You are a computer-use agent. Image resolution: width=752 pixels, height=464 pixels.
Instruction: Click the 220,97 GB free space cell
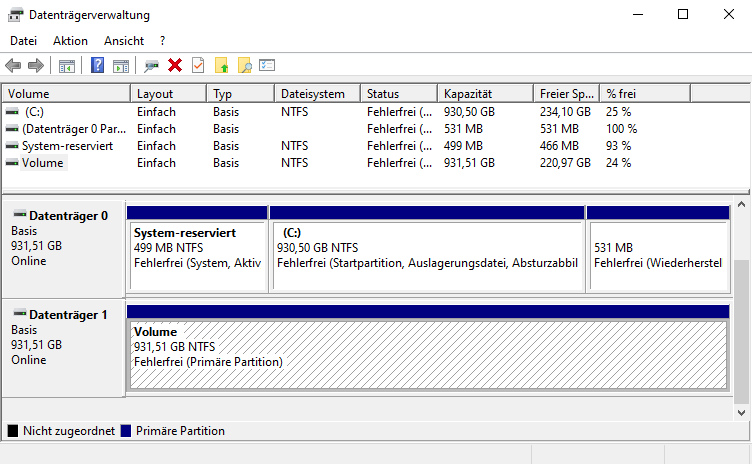point(565,163)
